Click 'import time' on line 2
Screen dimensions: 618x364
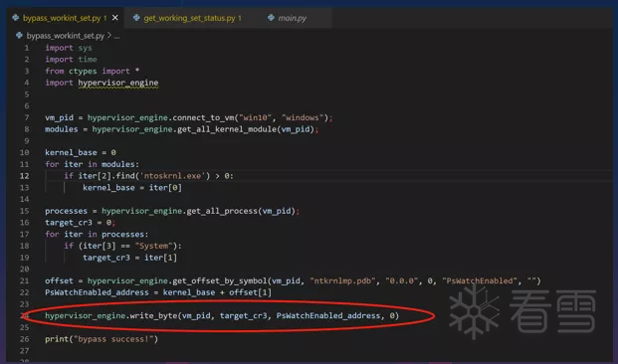[71, 60]
